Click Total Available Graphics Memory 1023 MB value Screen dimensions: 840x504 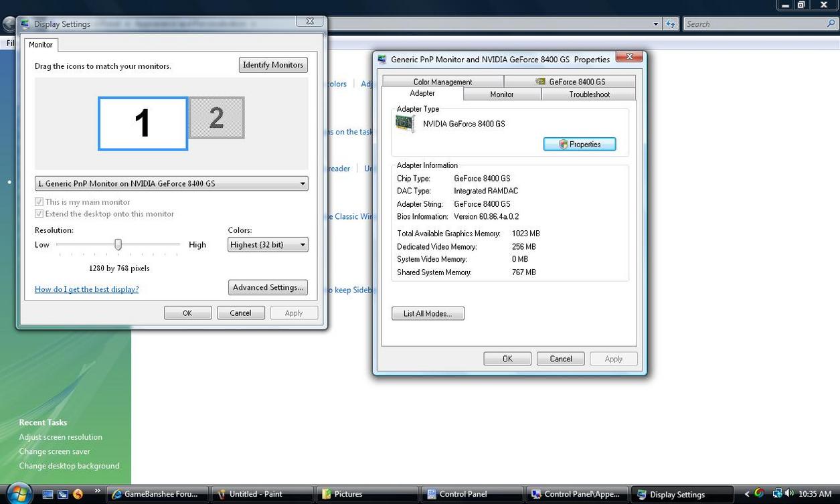[525, 234]
